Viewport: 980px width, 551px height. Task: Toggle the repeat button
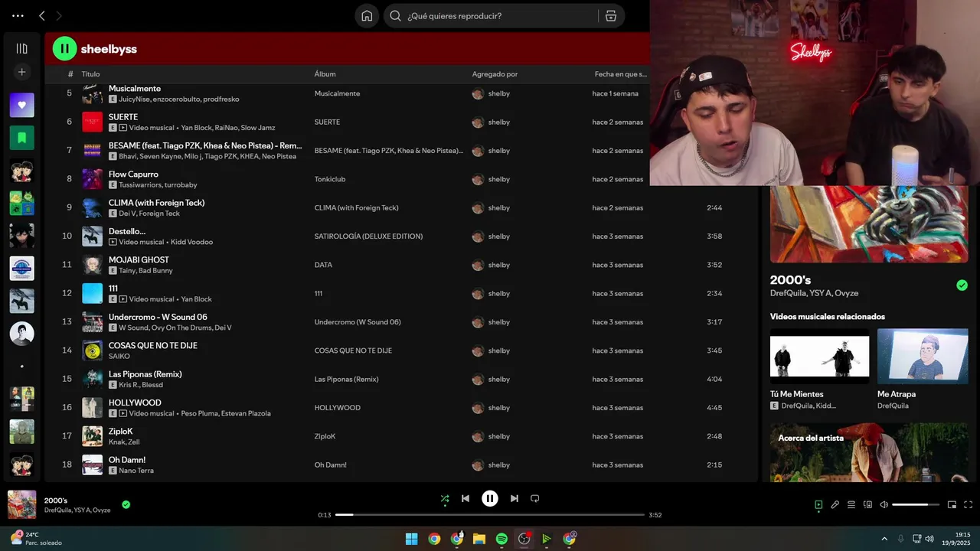click(x=535, y=498)
